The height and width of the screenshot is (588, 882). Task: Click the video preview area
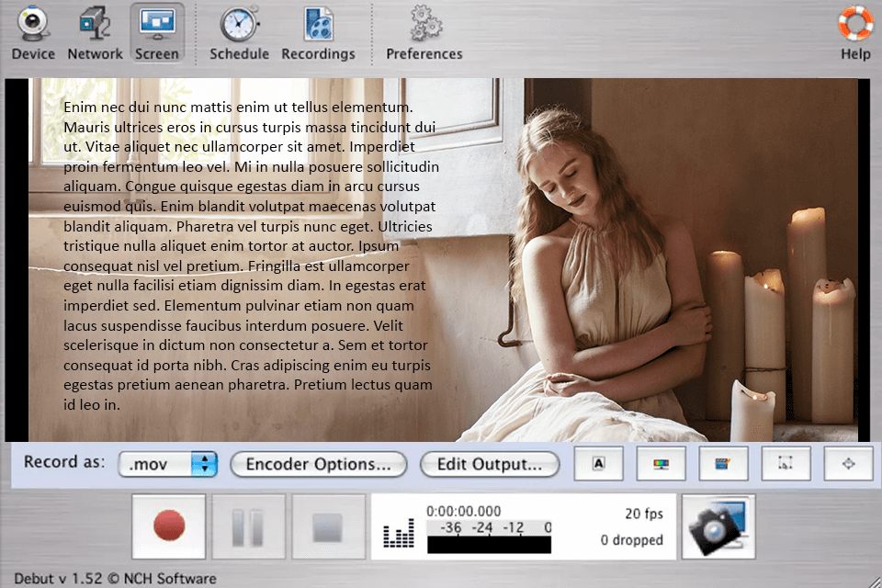(x=437, y=259)
